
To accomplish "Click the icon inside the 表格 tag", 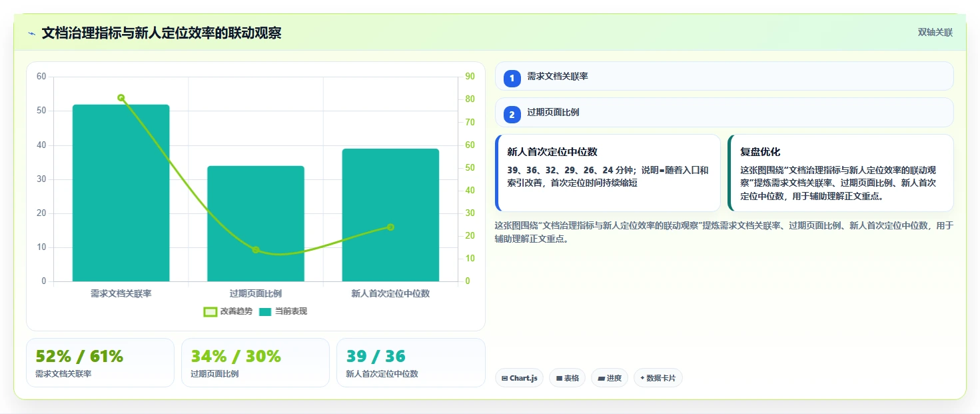I will pyautogui.click(x=559, y=379).
